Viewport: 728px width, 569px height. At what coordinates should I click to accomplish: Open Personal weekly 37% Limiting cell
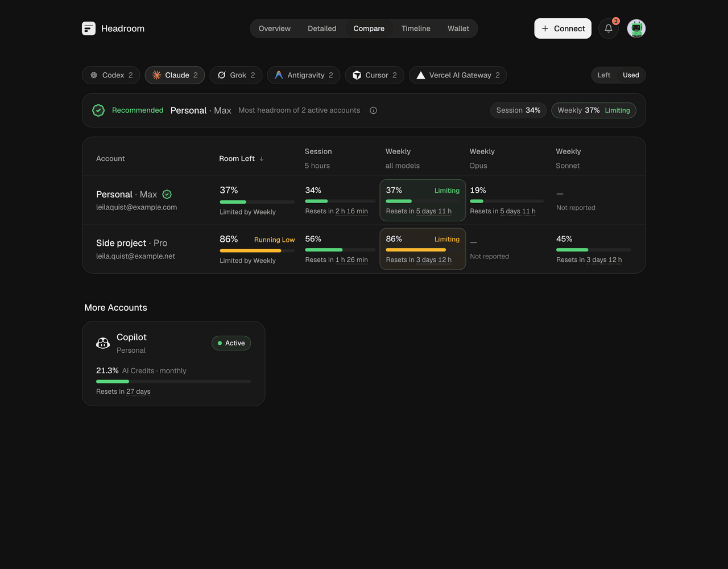(423, 200)
